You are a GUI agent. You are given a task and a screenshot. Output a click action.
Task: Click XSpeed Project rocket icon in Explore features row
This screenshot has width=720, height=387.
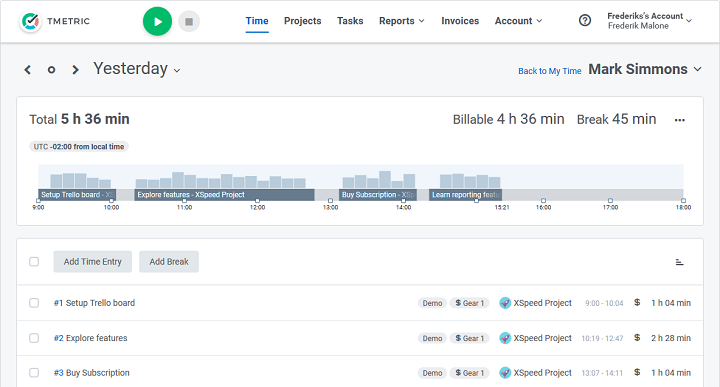(x=505, y=338)
